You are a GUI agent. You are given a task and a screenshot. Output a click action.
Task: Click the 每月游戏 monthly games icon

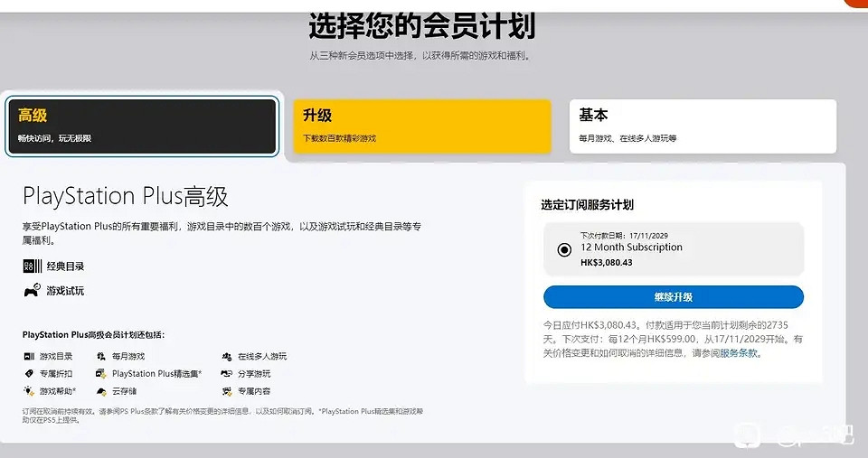click(101, 356)
